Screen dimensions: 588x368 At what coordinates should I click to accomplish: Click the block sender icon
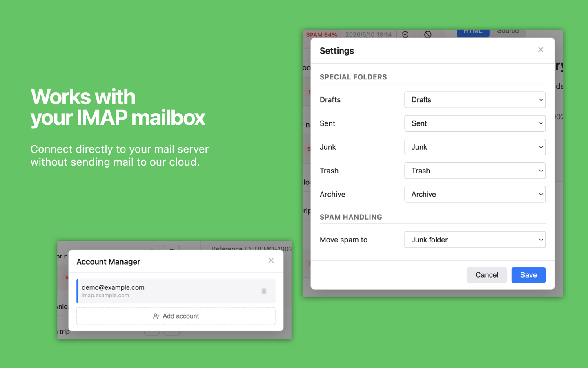(x=428, y=34)
